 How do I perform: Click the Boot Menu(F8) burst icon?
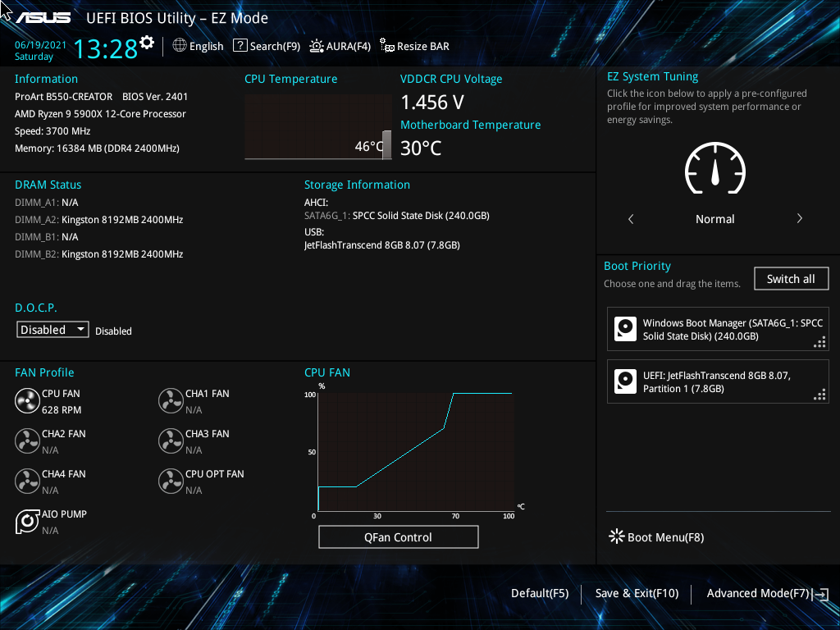(616, 536)
